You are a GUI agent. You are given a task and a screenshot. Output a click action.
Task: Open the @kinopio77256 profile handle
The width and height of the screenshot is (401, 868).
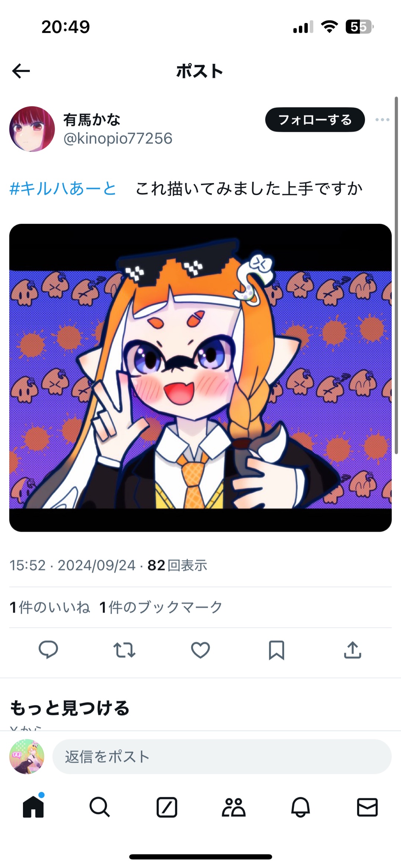118,138
